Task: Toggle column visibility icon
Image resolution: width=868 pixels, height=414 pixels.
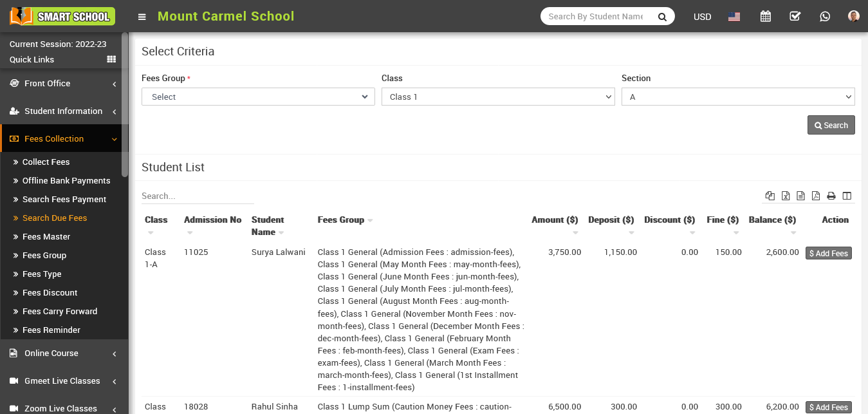Action: [847, 196]
